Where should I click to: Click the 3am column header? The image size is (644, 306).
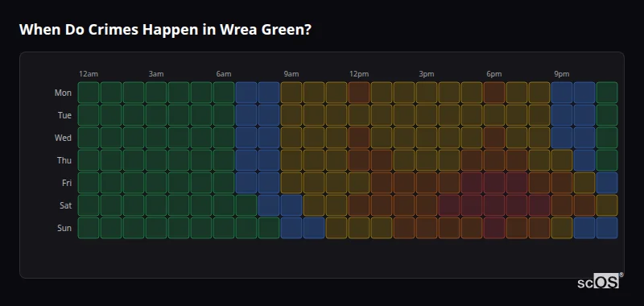156,74
